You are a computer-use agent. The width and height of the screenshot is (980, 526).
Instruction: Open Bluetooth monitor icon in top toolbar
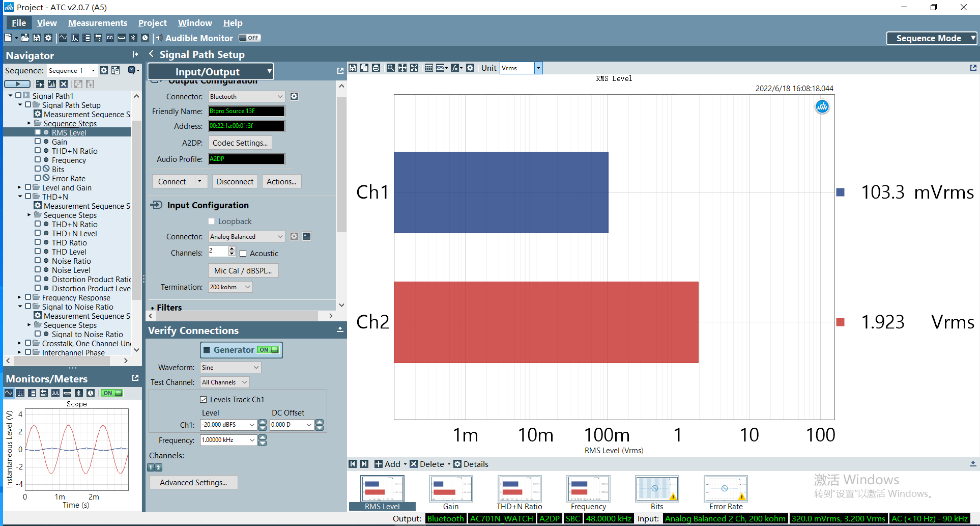point(133,38)
